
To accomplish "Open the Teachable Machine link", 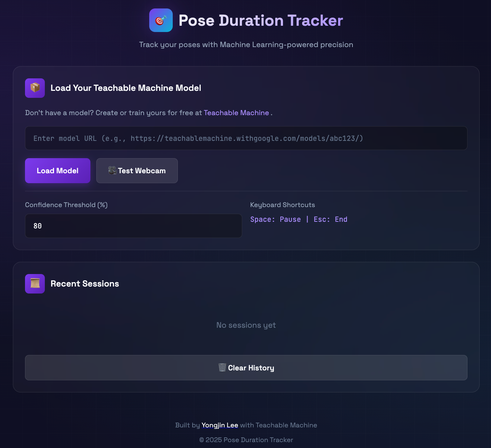I will 236,113.
